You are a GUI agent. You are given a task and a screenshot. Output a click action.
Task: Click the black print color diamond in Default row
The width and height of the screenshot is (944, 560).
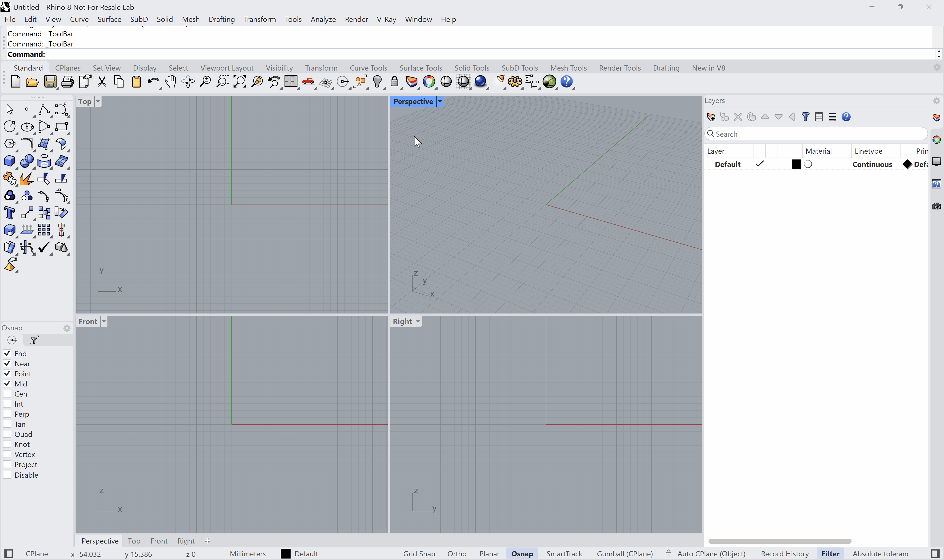coord(907,164)
